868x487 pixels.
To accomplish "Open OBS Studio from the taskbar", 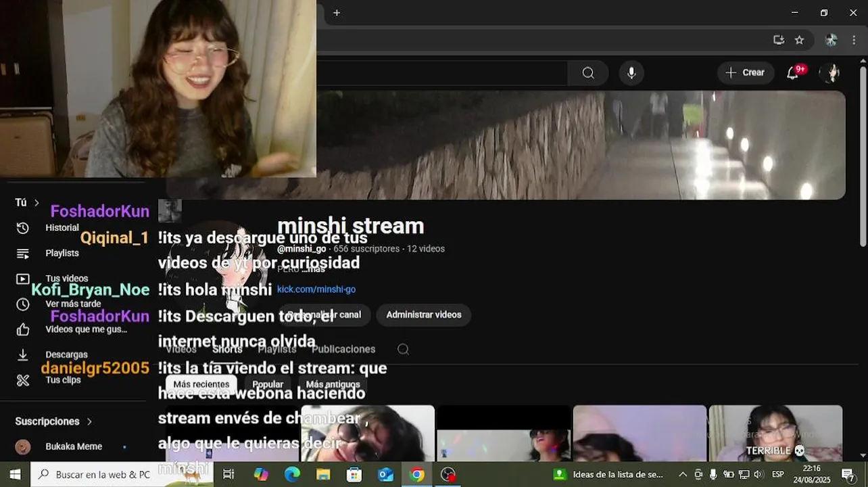I will (448, 474).
